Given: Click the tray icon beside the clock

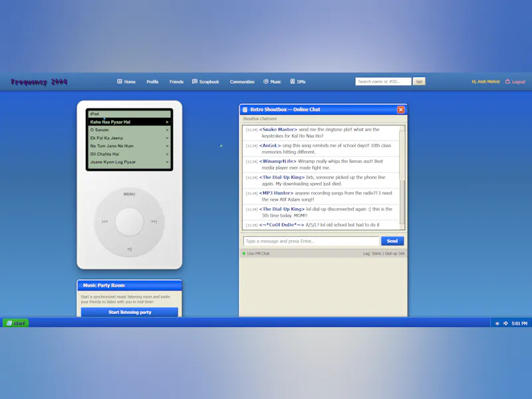Looking at the screenshot, I should (x=505, y=323).
